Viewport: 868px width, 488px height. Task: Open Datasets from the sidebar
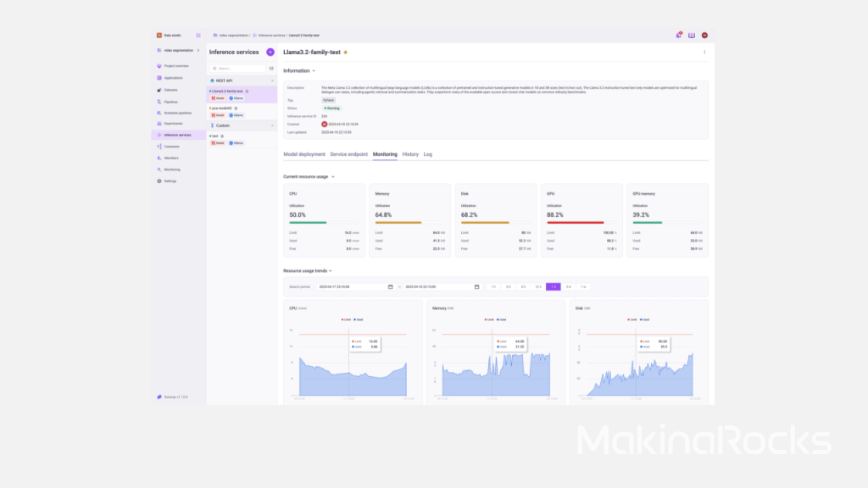(x=170, y=90)
